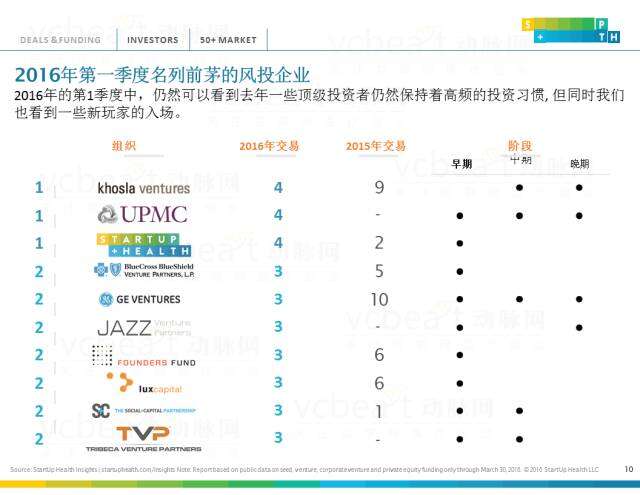Select the Founders Fund logo

pos(140,356)
